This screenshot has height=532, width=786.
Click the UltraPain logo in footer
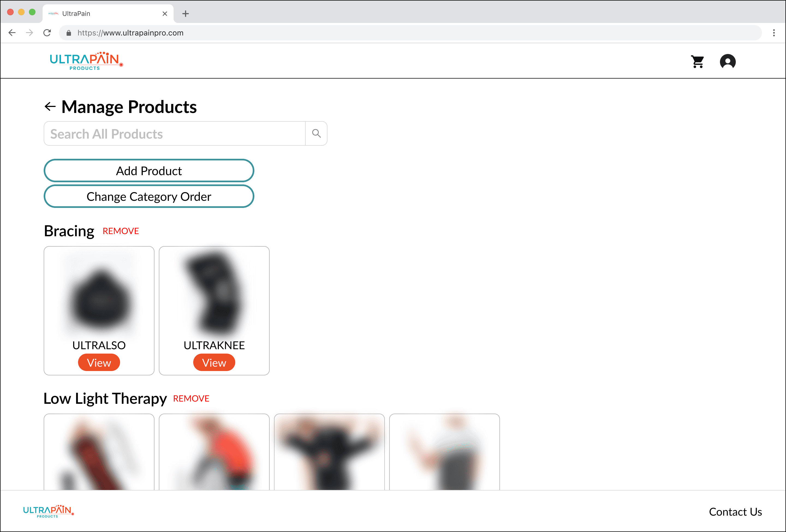[48, 511]
